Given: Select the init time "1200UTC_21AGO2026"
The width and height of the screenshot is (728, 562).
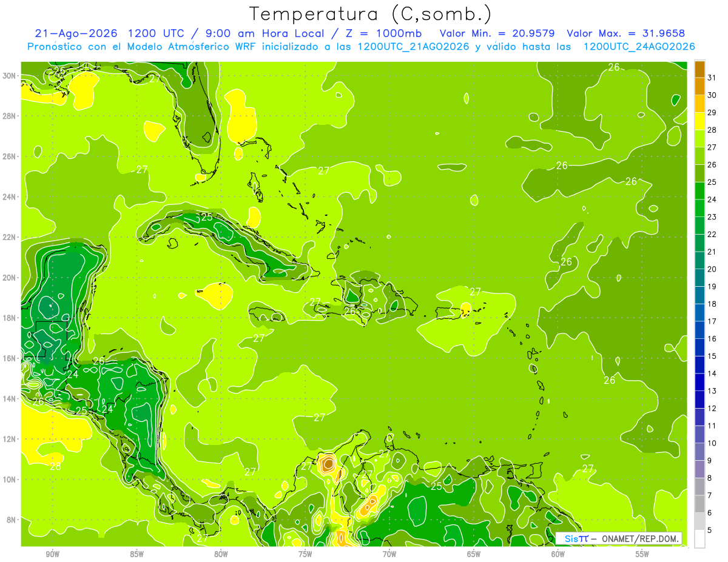Looking at the screenshot, I should coord(413,47).
